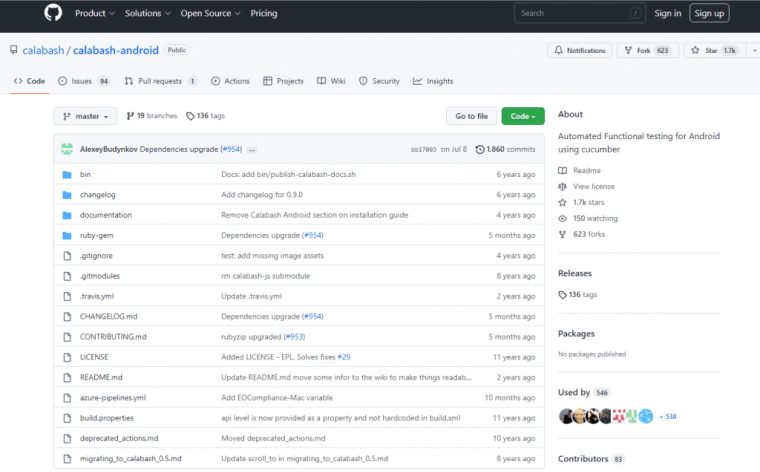The width and height of the screenshot is (760, 472).
Task: Click the LICENSE file icon
Action: tap(67, 357)
